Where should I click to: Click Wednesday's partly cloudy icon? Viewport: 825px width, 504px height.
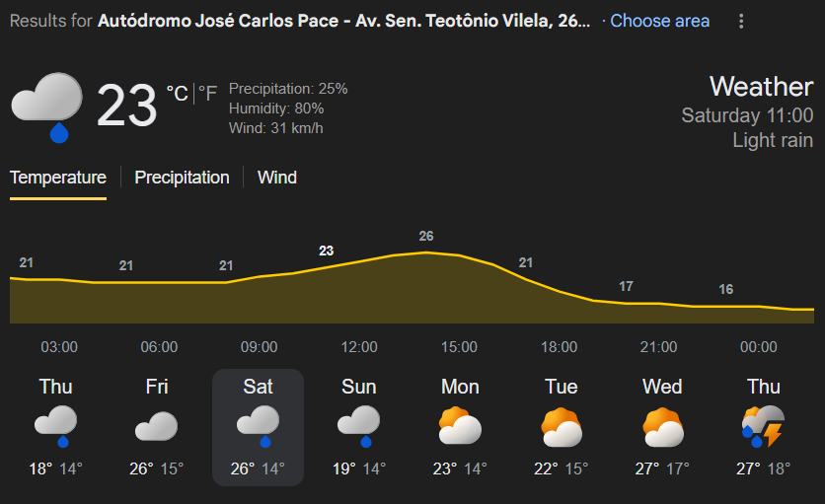point(662,426)
